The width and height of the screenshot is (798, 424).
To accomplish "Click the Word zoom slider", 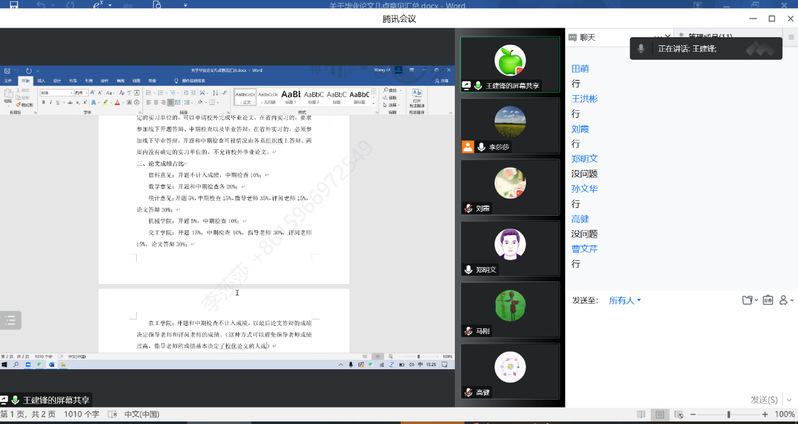I will (728, 414).
